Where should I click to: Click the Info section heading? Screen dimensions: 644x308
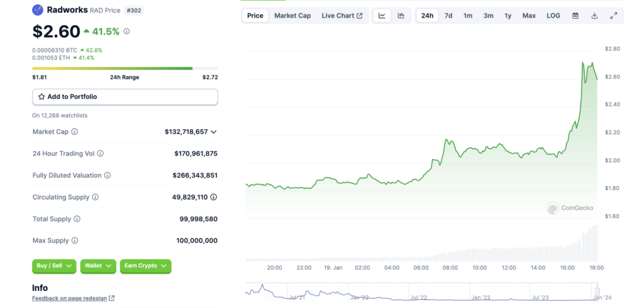pyautogui.click(x=40, y=288)
